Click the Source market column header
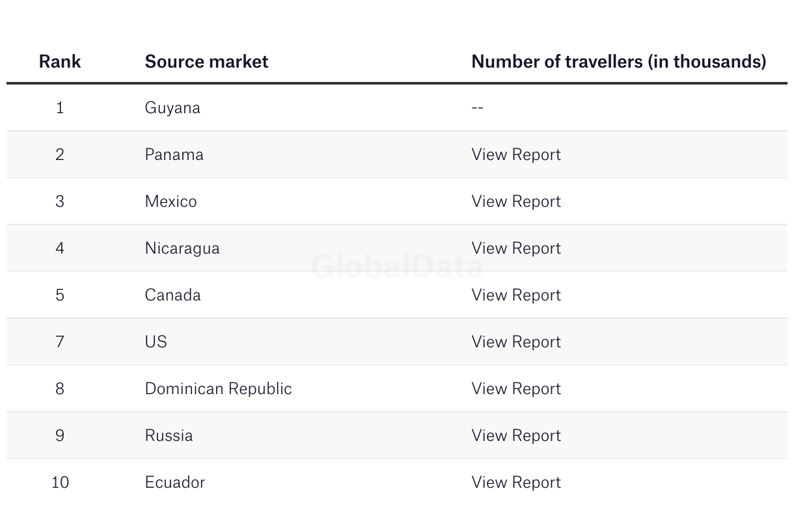 pyautogui.click(x=206, y=62)
